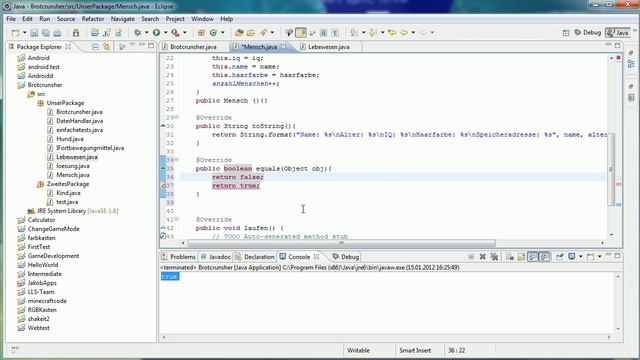Select the minecraftcode project

(x=47, y=301)
